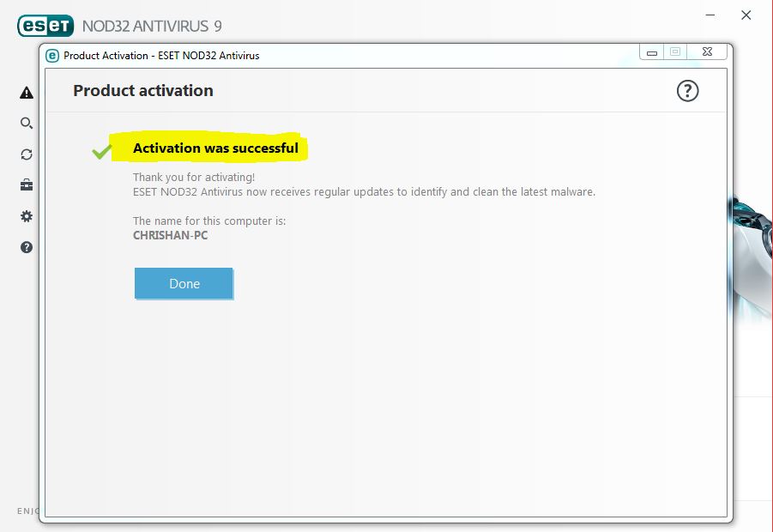Click the ESET icon in the dialog title bar
This screenshot has height=532, width=773.
(x=54, y=55)
